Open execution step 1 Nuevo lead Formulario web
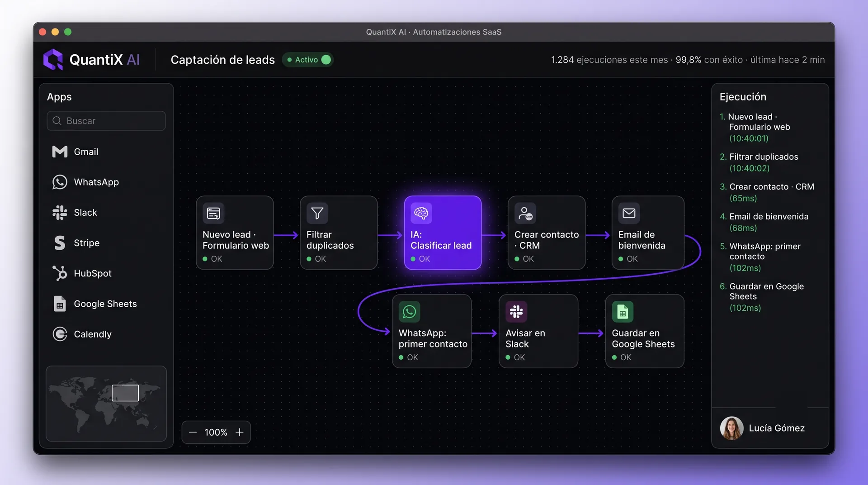The width and height of the screenshot is (868, 485). click(755, 128)
